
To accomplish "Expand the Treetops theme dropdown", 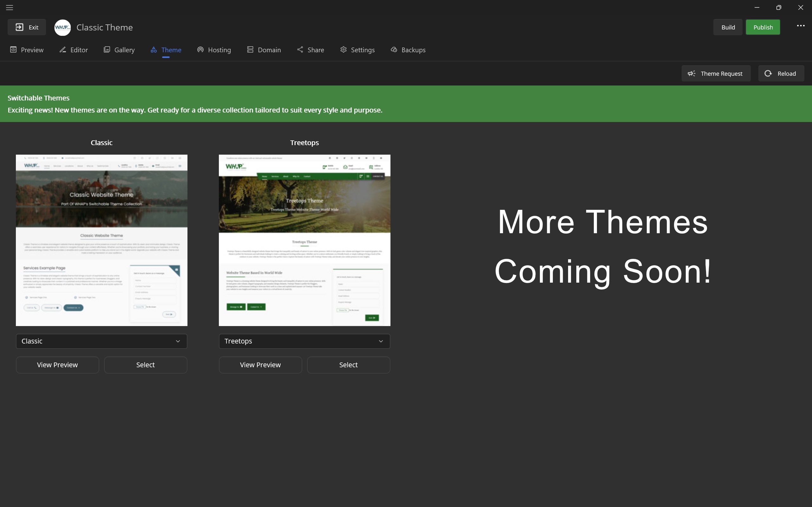I will point(304,341).
